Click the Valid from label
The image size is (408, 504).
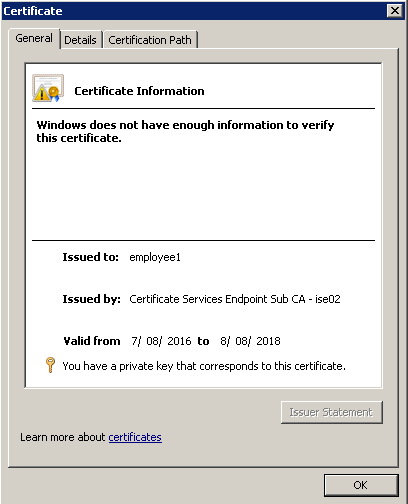[x=92, y=341]
